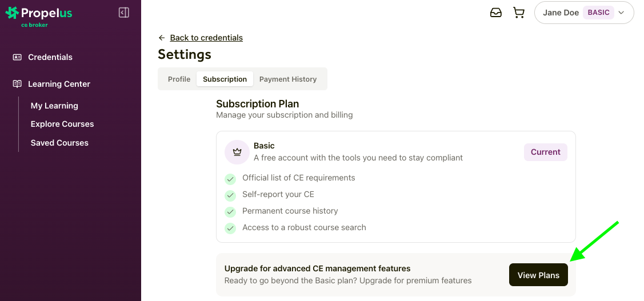
Task: Click the Basic plan crown icon
Action: pos(237,152)
